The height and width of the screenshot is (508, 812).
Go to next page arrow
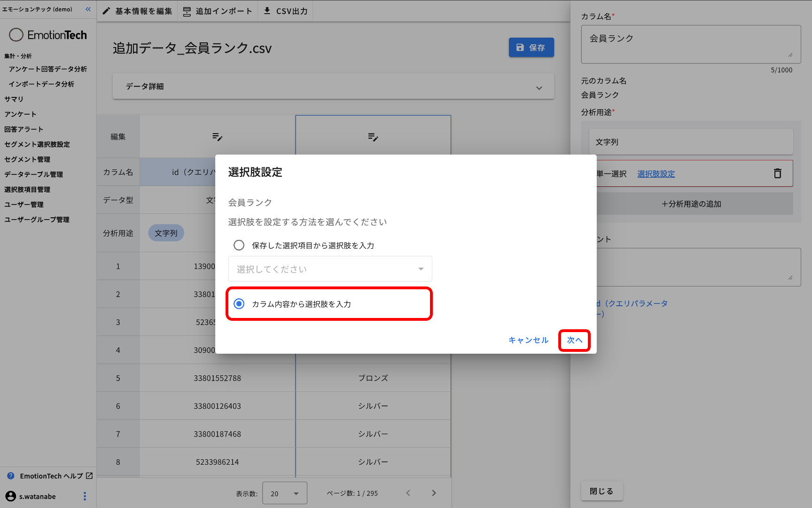pos(434,493)
